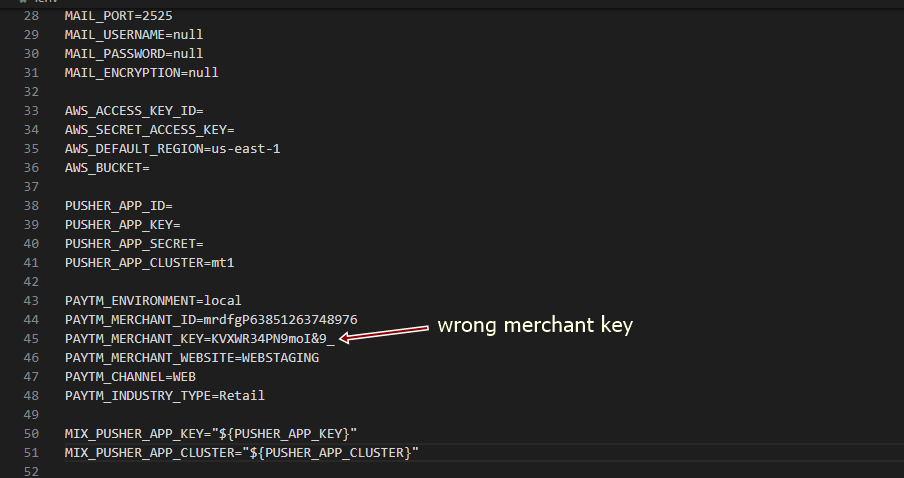This screenshot has width=904, height=478.
Task: Click the MIX_PUSHER_APP_CLUSTER line
Action: [x=242, y=453]
